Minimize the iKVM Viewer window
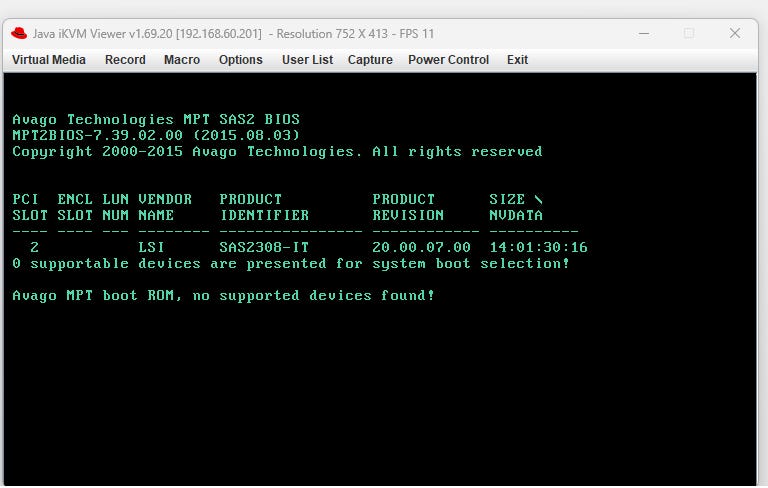Screen dimensions: 768x488 (x=644, y=33)
